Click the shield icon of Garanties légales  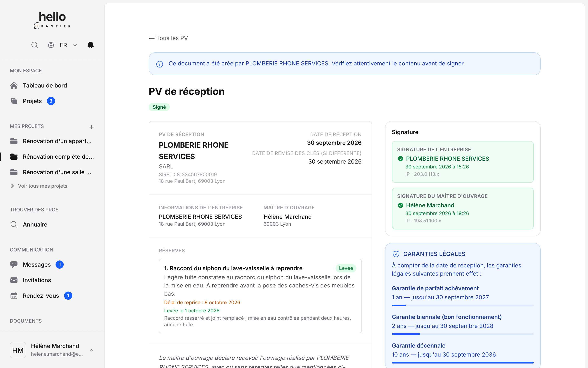[x=396, y=254]
